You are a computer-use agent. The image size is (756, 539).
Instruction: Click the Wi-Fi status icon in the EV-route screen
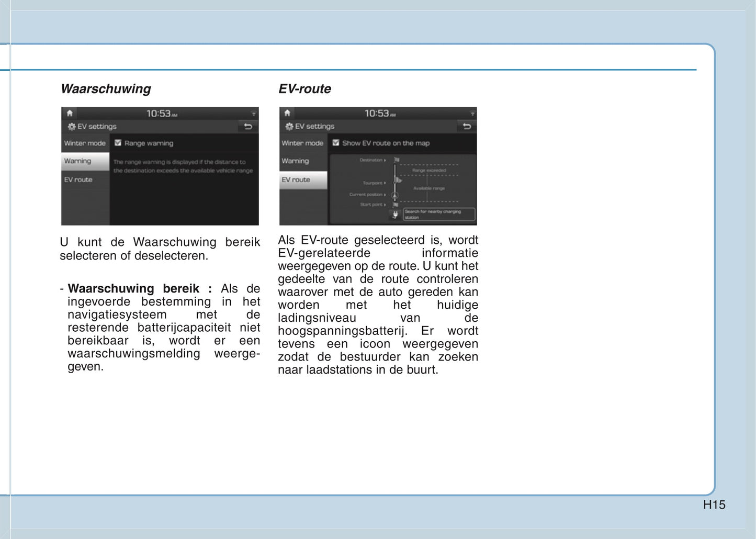(x=472, y=114)
